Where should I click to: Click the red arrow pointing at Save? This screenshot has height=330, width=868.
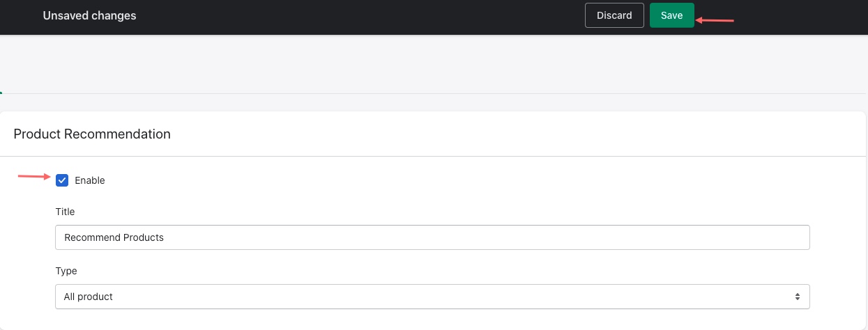pyautogui.click(x=716, y=20)
